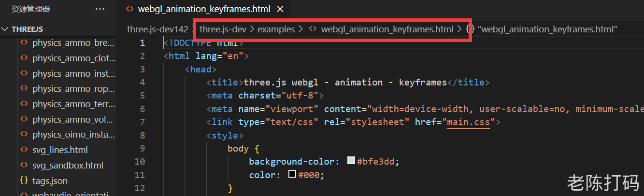Follow the main.css stylesheet link
This screenshot has width=644, height=196.
(x=468, y=122)
